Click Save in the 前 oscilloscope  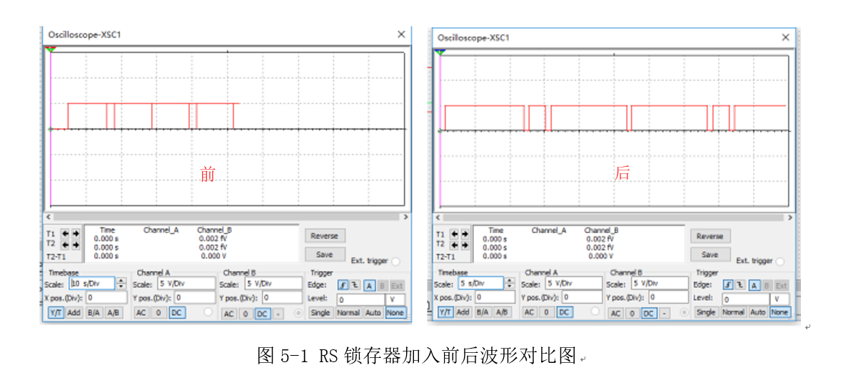pos(324,254)
